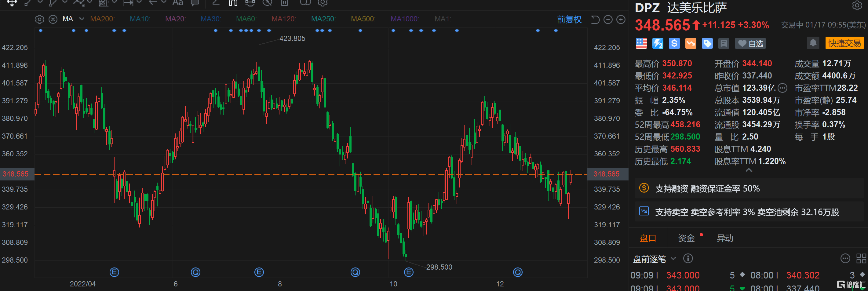
Task: Open the notes icon beside watchlist
Action: 724,43
